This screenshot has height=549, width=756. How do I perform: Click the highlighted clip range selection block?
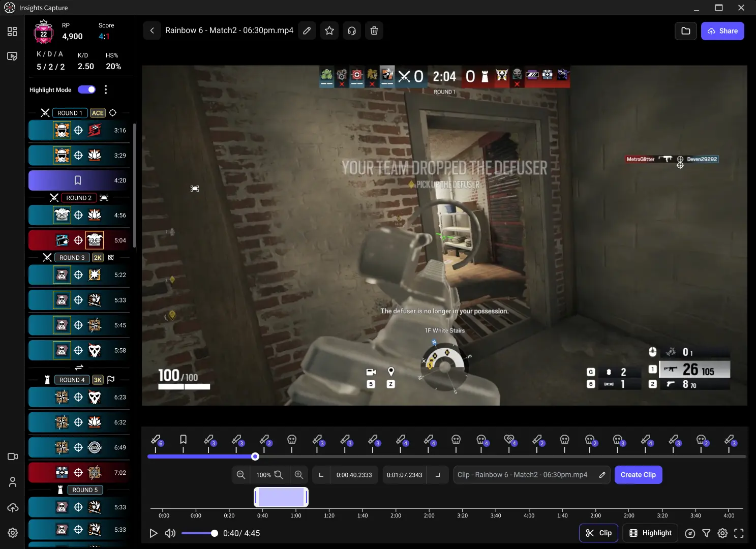(x=281, y=497)
